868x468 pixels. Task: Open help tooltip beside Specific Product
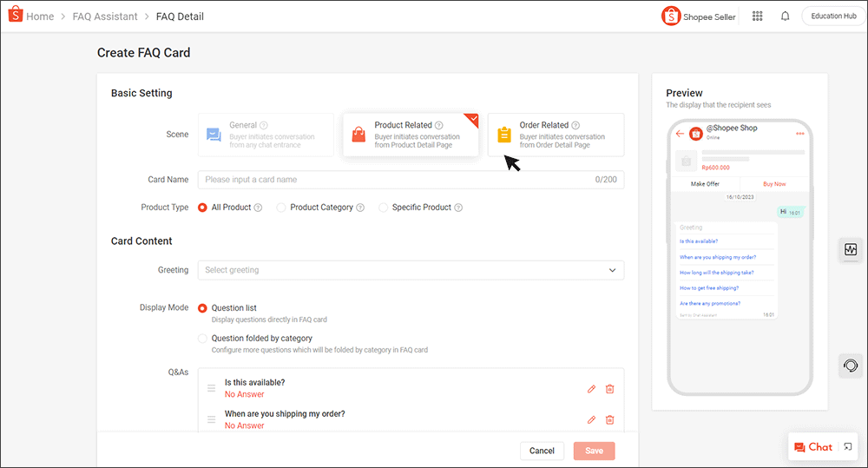coord(458,208)
